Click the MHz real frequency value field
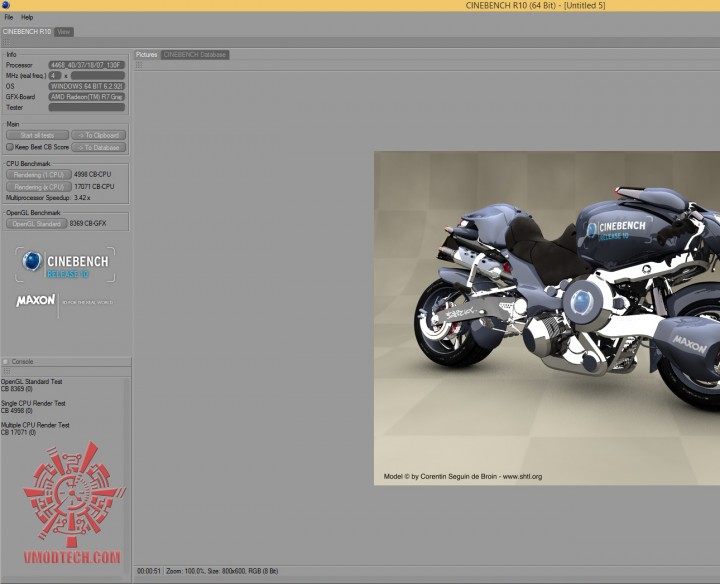 point(98,76)
